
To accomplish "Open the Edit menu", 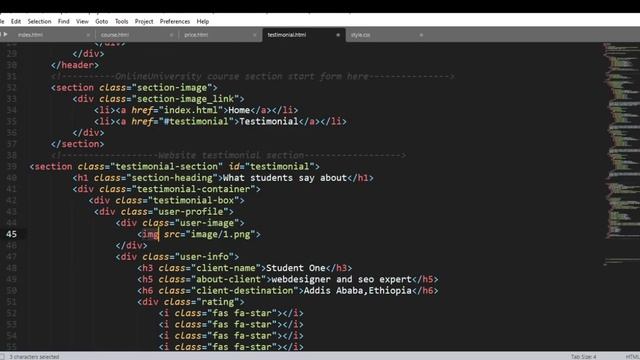I will (x=16, y=21).
